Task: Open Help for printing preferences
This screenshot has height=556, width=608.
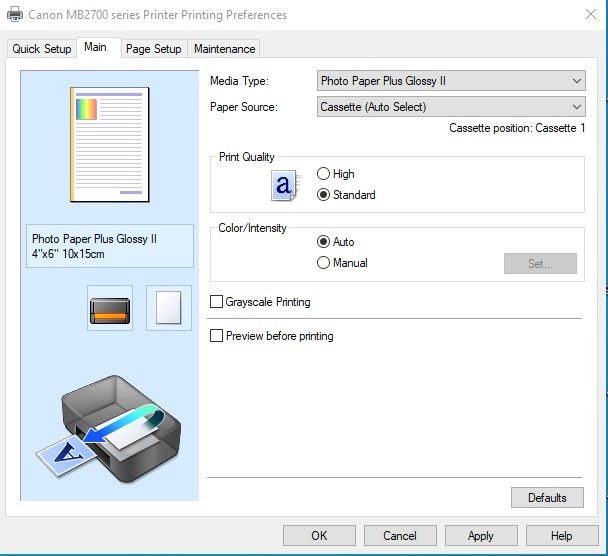Action: tap(562, 535)
